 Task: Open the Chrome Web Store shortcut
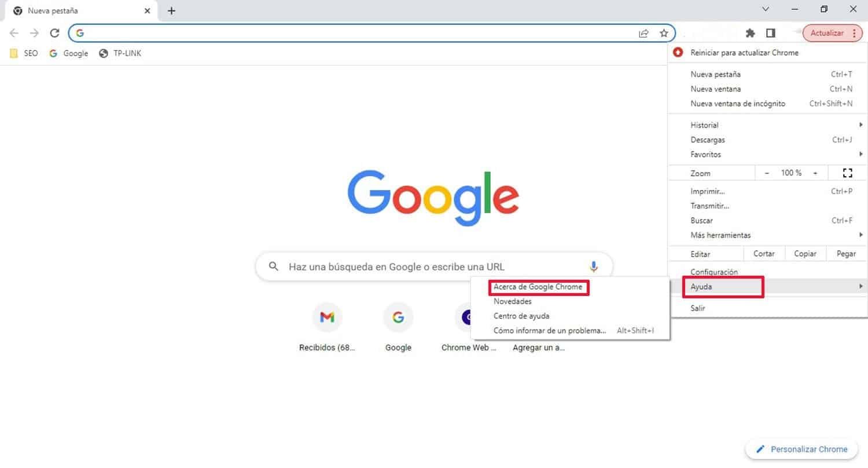(469, 327)
